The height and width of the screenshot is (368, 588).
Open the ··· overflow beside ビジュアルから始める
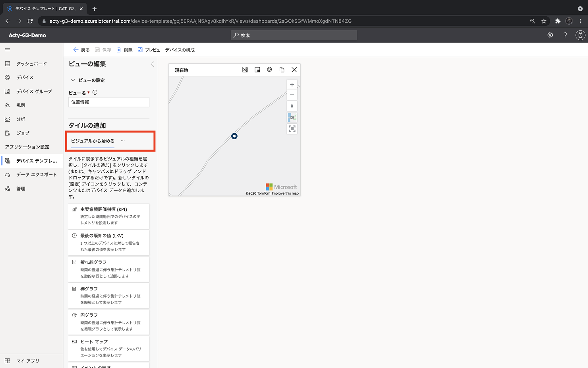coord(123,141)
